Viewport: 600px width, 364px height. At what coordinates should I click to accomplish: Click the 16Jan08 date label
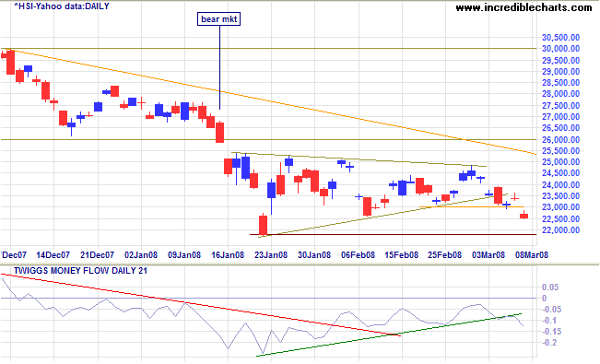coord(228,255)
